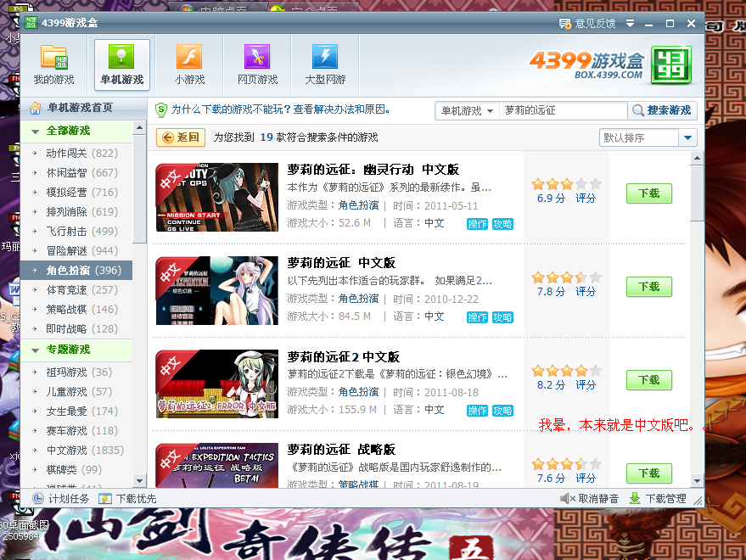Click 评分 for the 8.2 分 game
This screenshot has height=560, width=746.
pyautogui.click(x=586, y=385)
